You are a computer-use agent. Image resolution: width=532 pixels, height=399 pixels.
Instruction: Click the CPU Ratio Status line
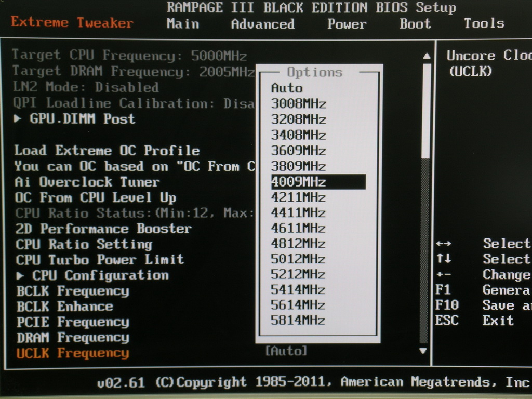(x=135, y=213)
